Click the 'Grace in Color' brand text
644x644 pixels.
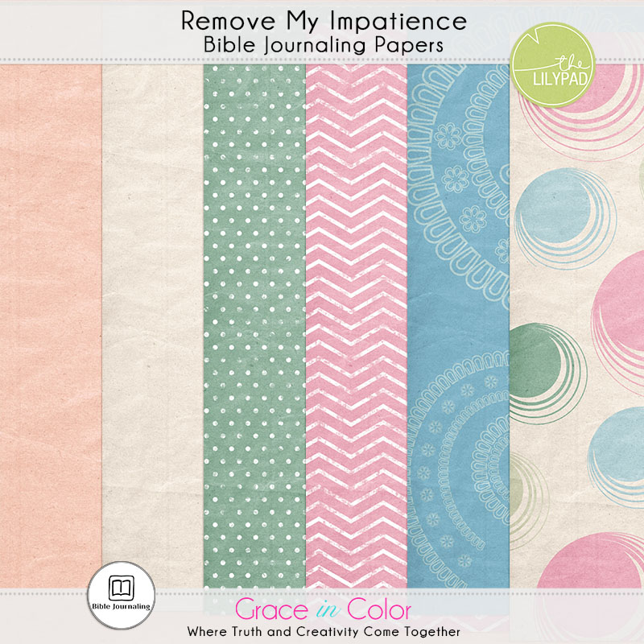(x=323, y=609)
